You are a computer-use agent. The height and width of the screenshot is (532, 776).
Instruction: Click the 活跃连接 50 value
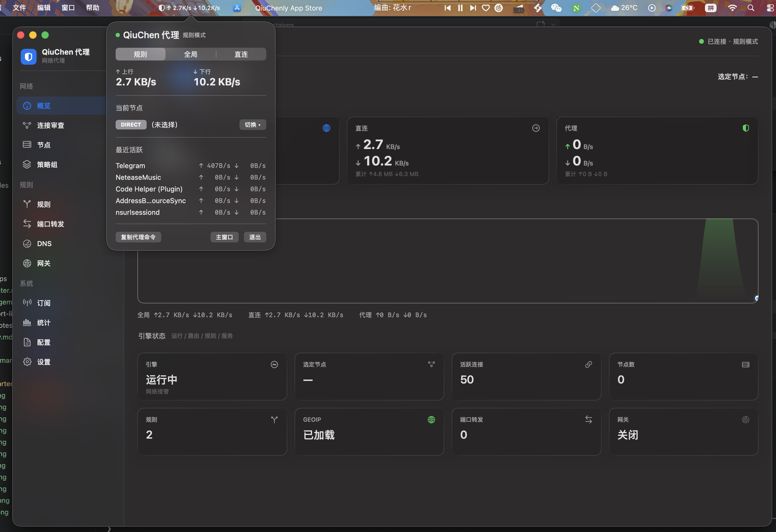(x=467, y=380)
